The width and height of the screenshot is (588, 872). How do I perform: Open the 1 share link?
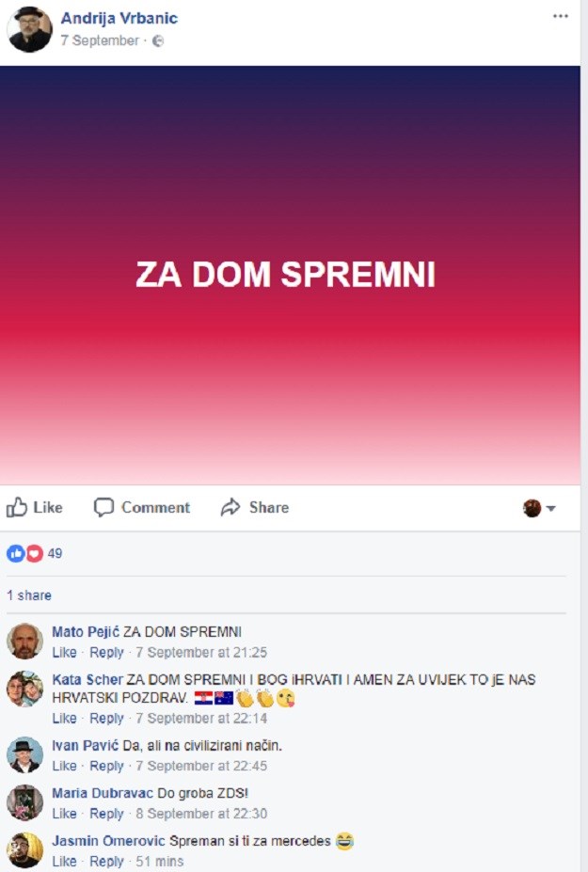[x=29, y=595]
